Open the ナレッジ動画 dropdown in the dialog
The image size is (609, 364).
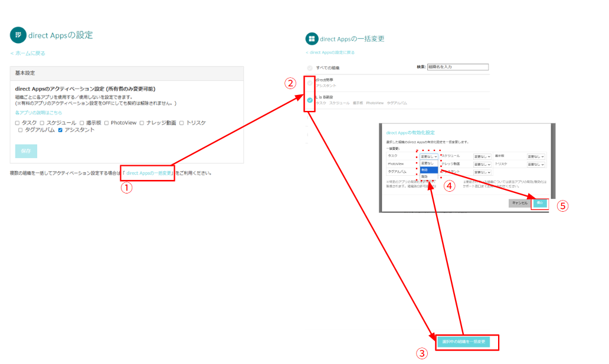coord(482,165)
